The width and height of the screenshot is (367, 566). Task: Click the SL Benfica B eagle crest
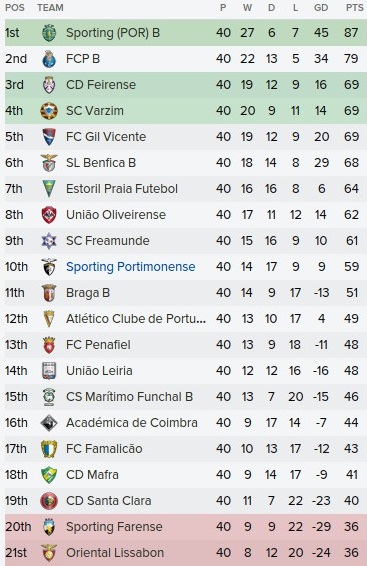point(49,163)
